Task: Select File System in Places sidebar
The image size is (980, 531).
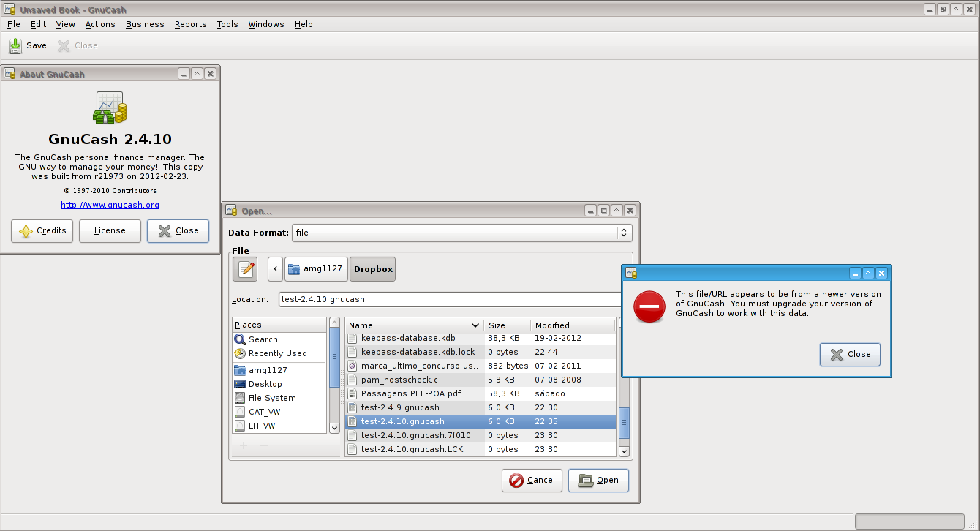Action: click(271, 398)
